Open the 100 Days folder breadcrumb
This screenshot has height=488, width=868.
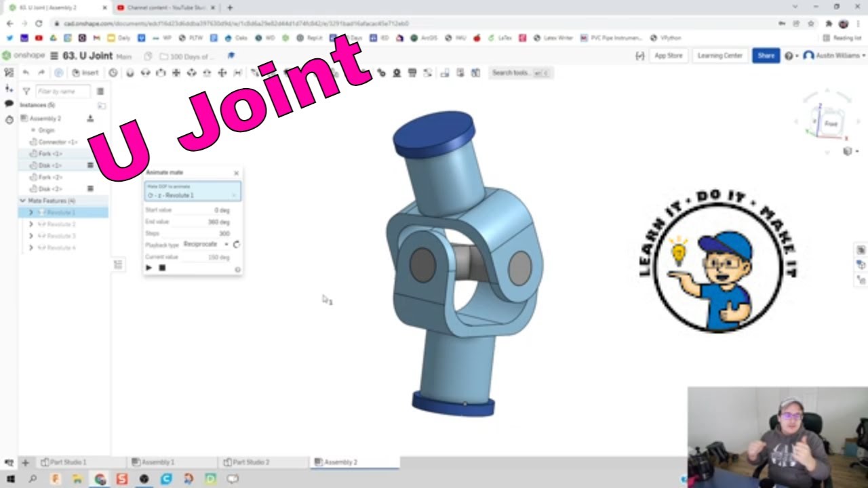tap(186, 56)
